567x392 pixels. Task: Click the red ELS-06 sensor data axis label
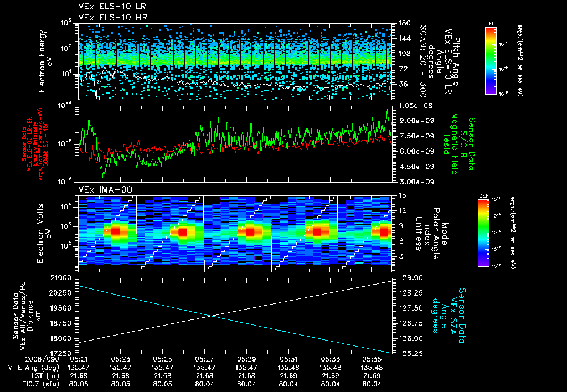(35, 144)
